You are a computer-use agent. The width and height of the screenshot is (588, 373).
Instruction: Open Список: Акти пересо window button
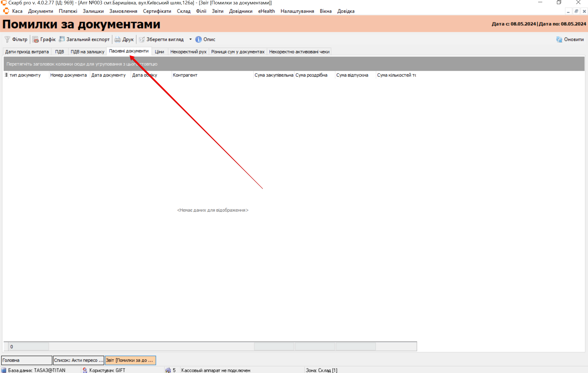pyautogui.click(x=78, y=360)
